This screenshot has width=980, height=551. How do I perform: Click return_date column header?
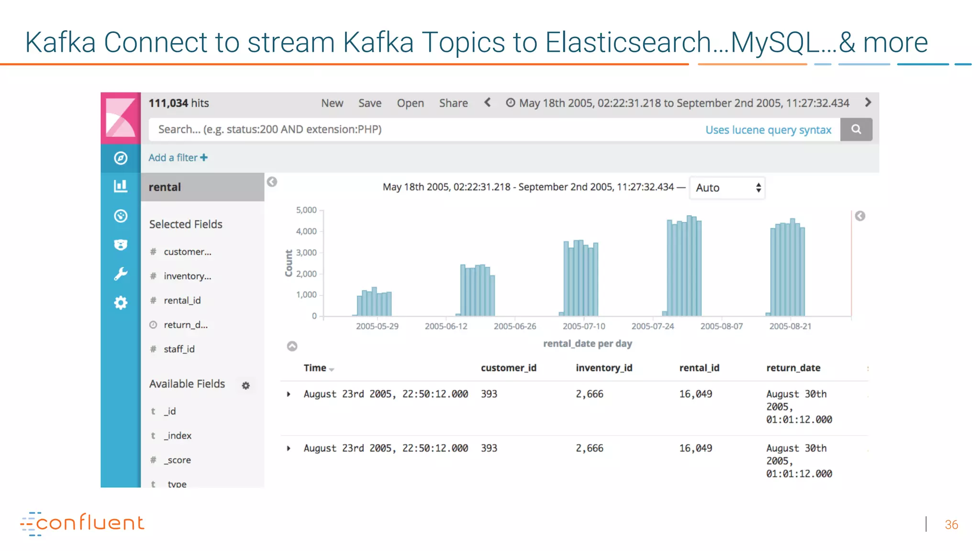793,368
